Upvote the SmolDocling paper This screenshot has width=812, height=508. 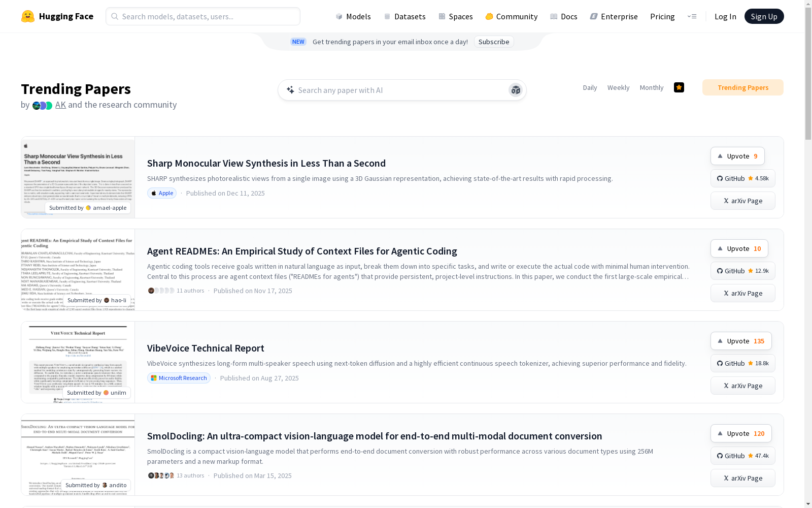(x=741, y=433)
